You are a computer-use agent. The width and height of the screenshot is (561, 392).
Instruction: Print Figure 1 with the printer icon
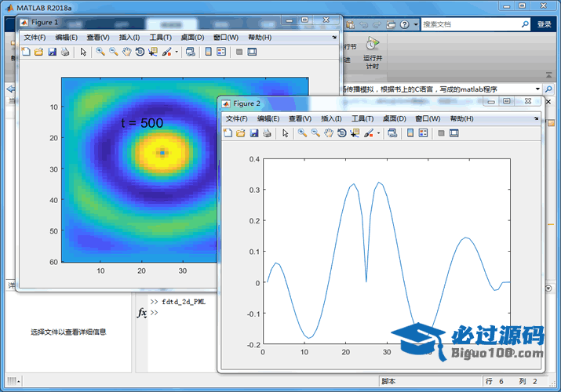coord(65,52)
